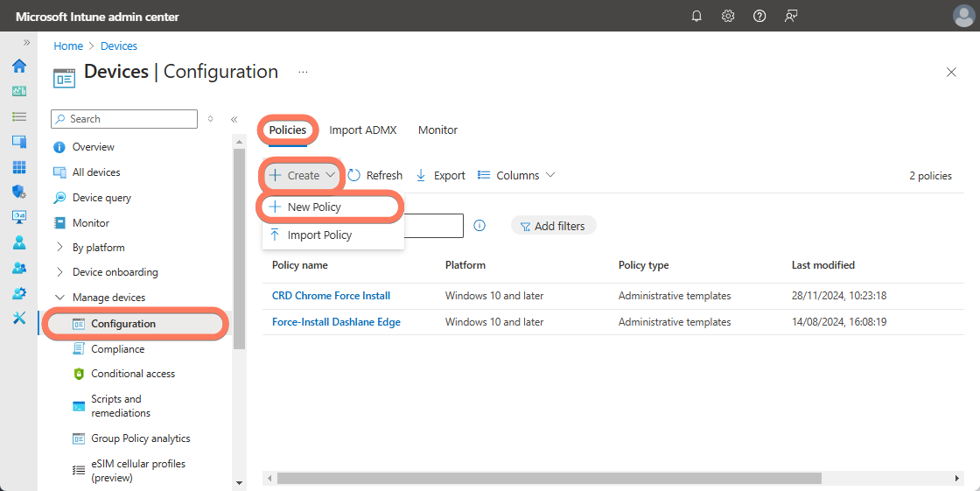Go to Home icon in left rail
Image resolution: width=980 pixels, height=491 pixels.
coord(18,66)
